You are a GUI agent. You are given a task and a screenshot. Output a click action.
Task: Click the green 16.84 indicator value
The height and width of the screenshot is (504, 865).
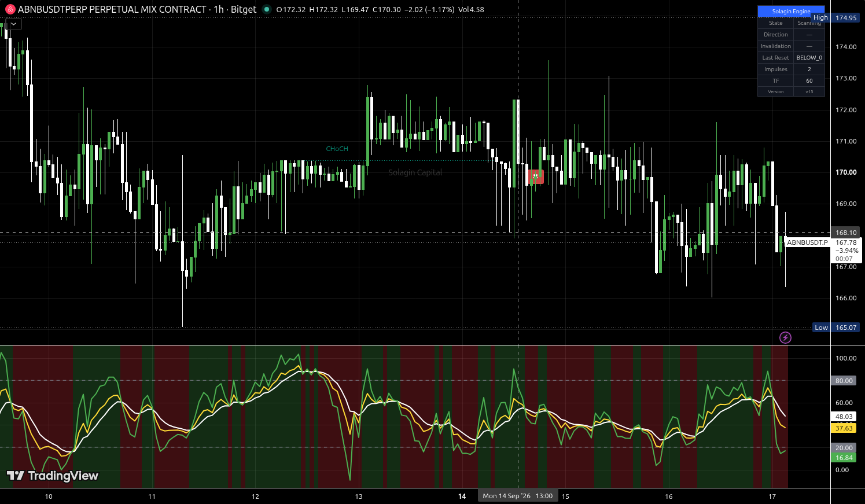844,458
